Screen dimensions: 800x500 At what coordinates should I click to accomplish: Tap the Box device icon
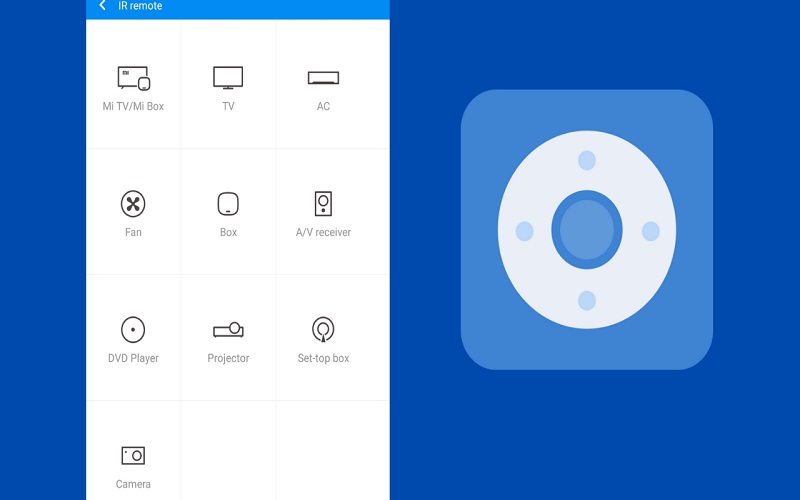click(x=228, y=204)
